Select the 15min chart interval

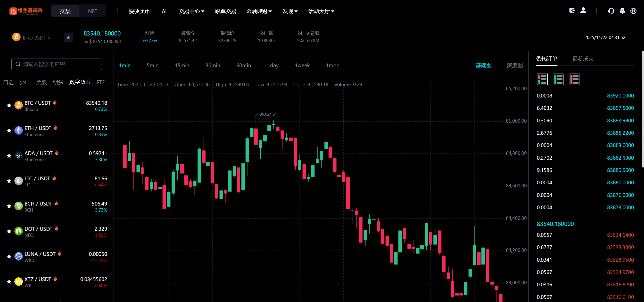[182, 65]
